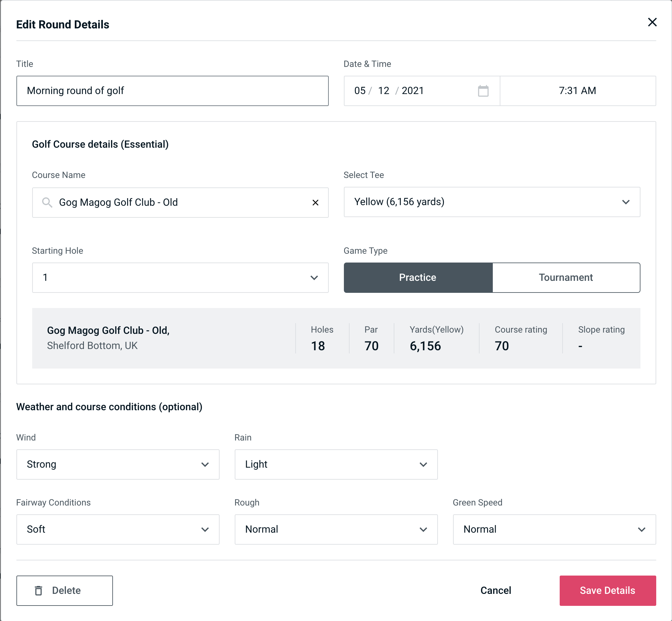Toggle Game Type to Practice
This screenshot has height=621, width=672.
point(417,277)
